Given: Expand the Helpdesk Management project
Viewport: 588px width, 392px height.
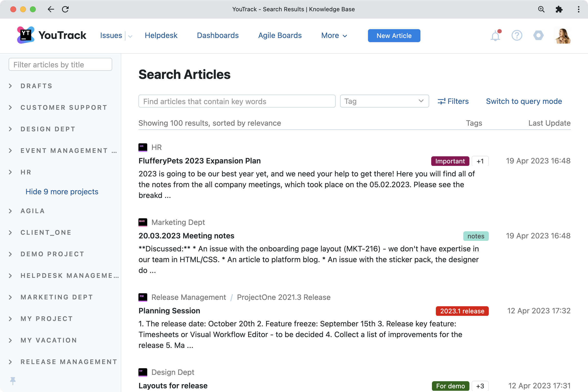Looking at the screenshot, I should (10, 275).
